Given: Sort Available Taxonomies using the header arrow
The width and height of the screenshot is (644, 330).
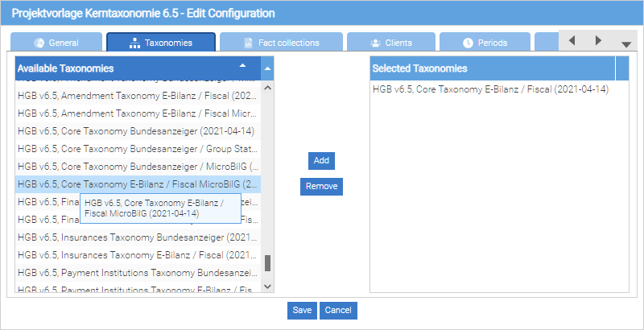Looking at the screenshot, I should [x=243, y=65].
